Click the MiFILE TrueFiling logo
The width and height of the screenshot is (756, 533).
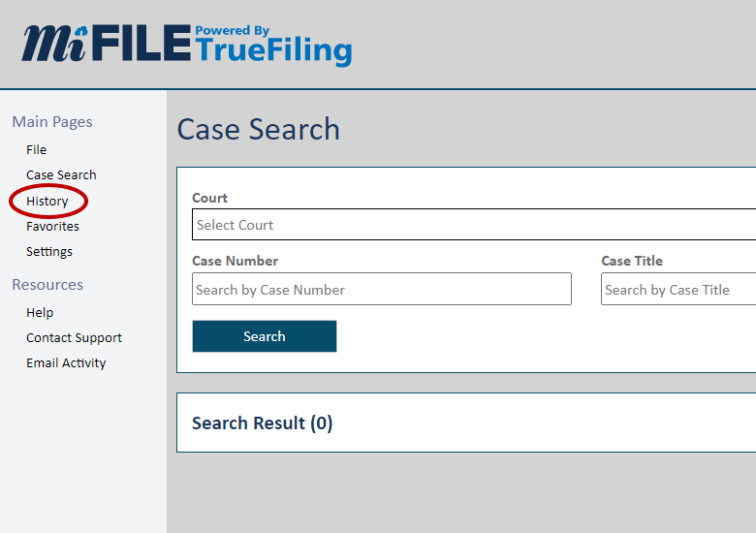tap(186, 44)
